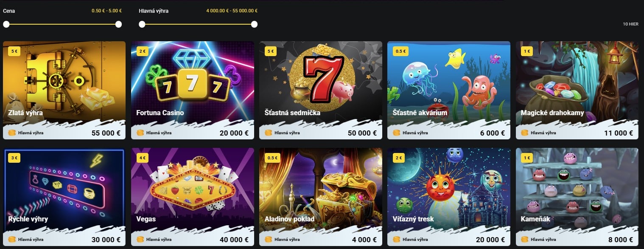The height and width of the screenshot is (249, 644).
Task: Click the coin icon under Vegas
Action: coord(140,240)
